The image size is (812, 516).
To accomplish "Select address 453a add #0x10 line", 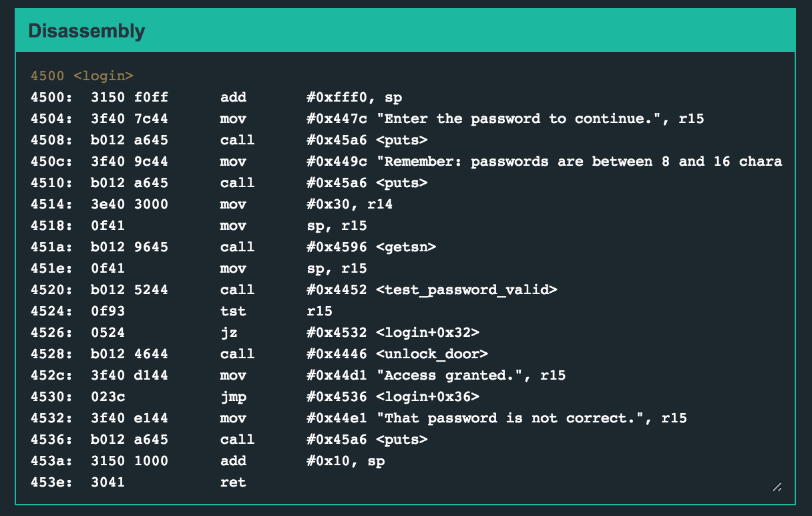I will (207, 461).
